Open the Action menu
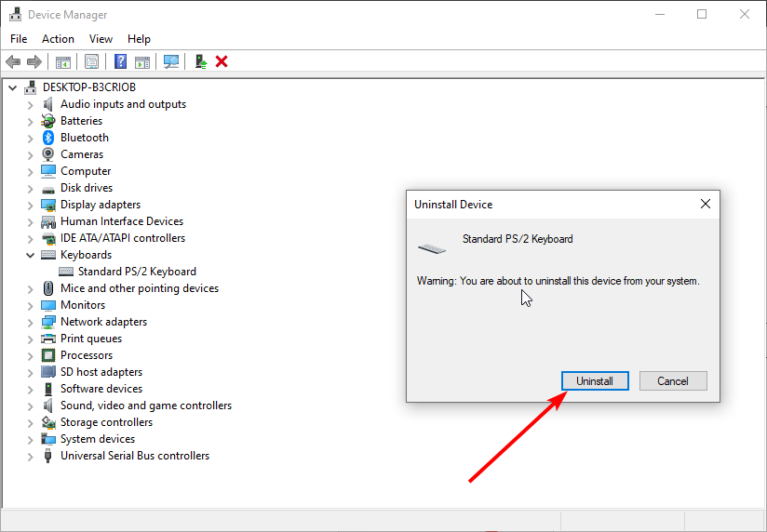 coord(59,39)
